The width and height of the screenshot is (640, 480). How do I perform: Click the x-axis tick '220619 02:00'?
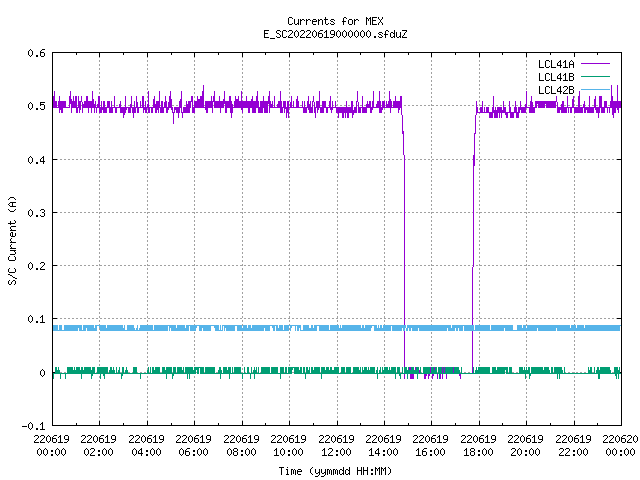coord(99,446)
